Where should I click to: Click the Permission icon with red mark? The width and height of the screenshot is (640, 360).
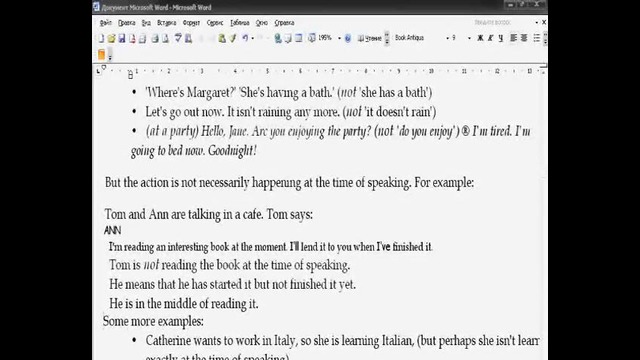point(132,39)
